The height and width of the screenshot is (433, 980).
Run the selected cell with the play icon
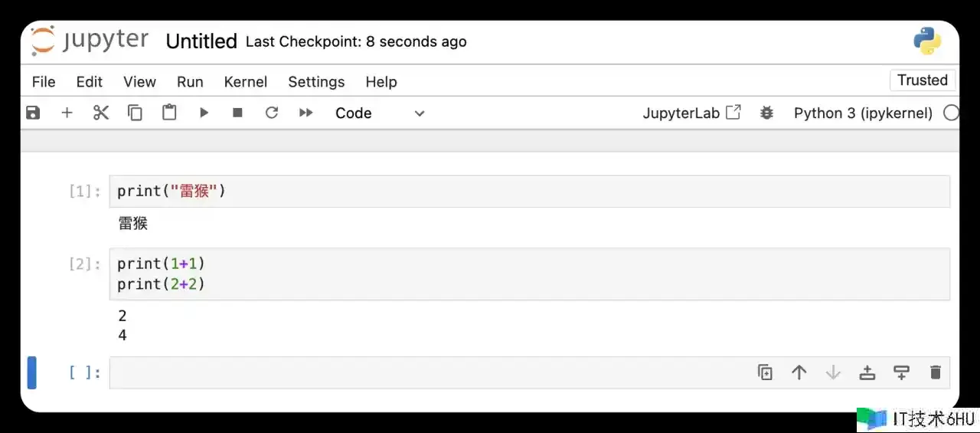pos(204,113)
